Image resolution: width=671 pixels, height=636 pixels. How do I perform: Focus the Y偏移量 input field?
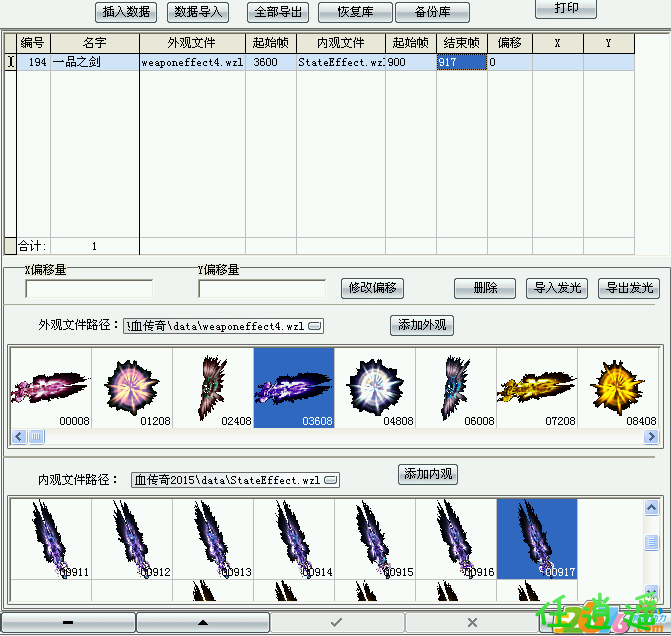(x=262, y=288)
